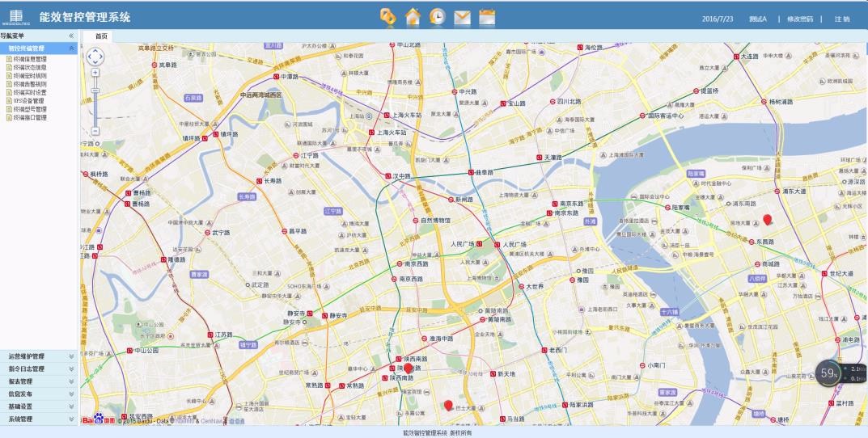Click the 江苏路 station label
Screen dimensions: 868x438
[223, 335]
